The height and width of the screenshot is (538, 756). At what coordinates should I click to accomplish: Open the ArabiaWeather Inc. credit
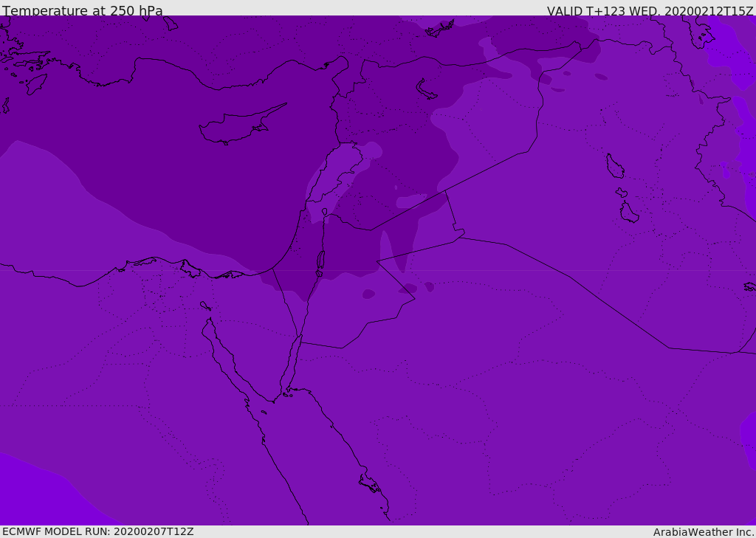pyautogui.click(x=704, y=532)
